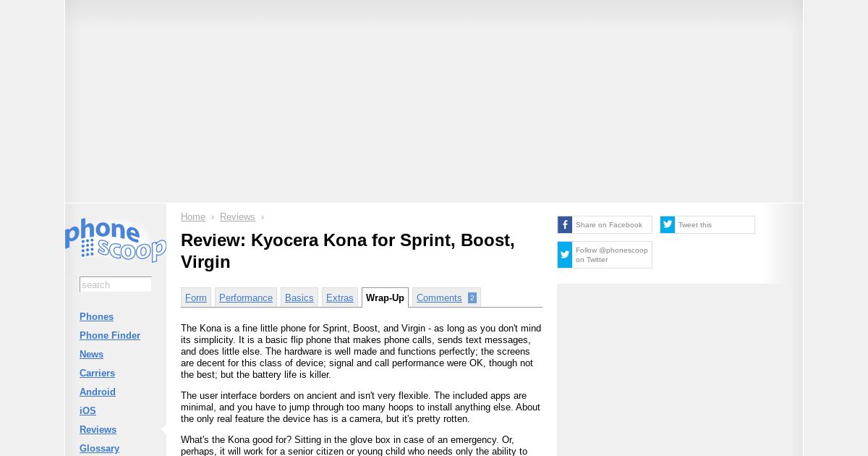868x456 pixels.
Task: Open iOS section in the sidebar
Action: 88,411
